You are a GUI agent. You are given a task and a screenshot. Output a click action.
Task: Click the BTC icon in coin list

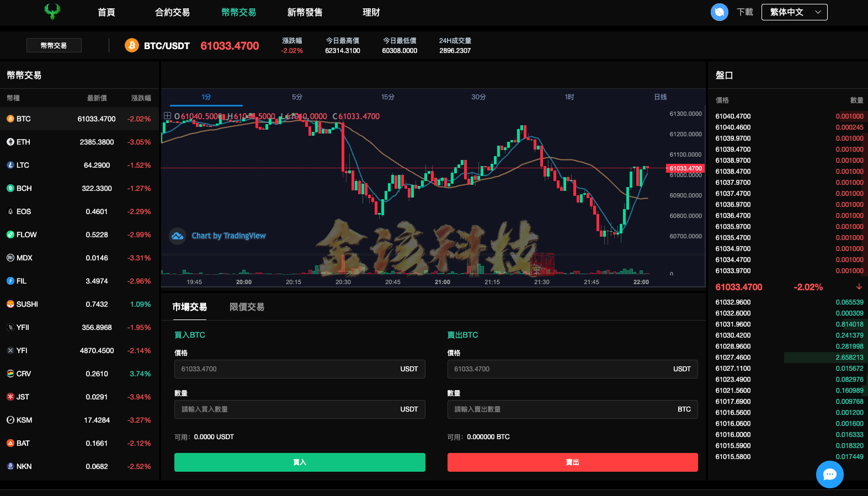coord(10,119)
